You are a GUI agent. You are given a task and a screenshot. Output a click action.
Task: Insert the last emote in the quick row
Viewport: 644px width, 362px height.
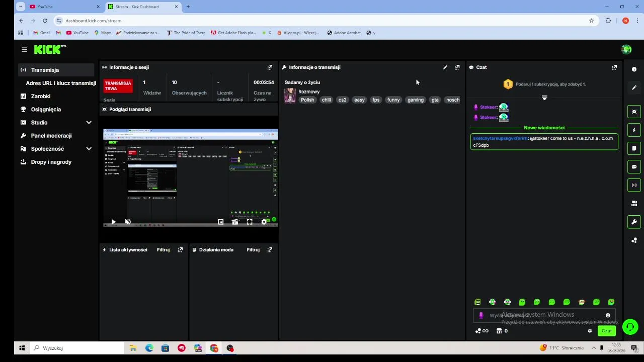tap(611, 302)
